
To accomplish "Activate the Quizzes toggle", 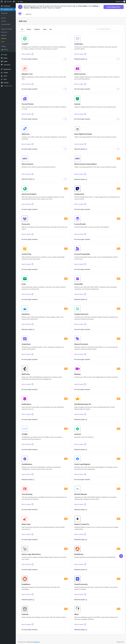I will coord(118,119).
